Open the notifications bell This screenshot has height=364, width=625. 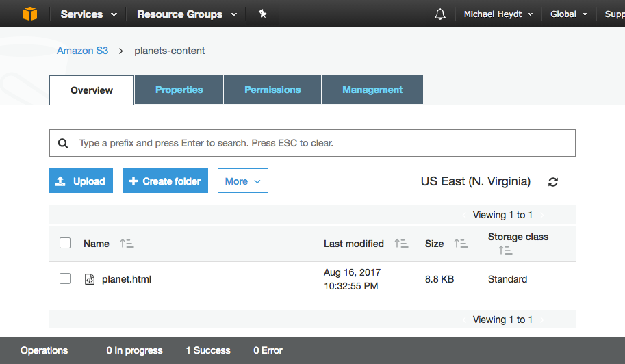click(x=440, y=14)
